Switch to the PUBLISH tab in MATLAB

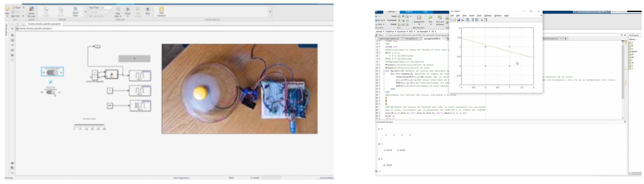pyautogui.click(x=409, y=12)
